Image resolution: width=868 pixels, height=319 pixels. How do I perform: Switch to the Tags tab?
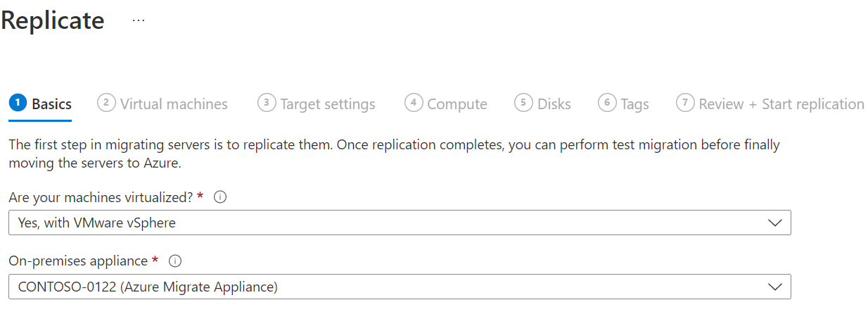[634, 104]
